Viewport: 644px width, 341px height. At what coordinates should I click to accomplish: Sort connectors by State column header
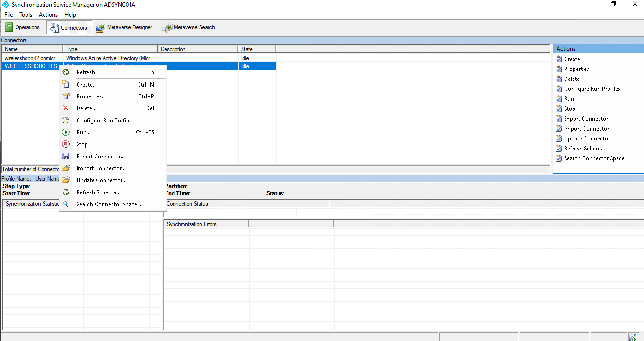coord(257,49)
